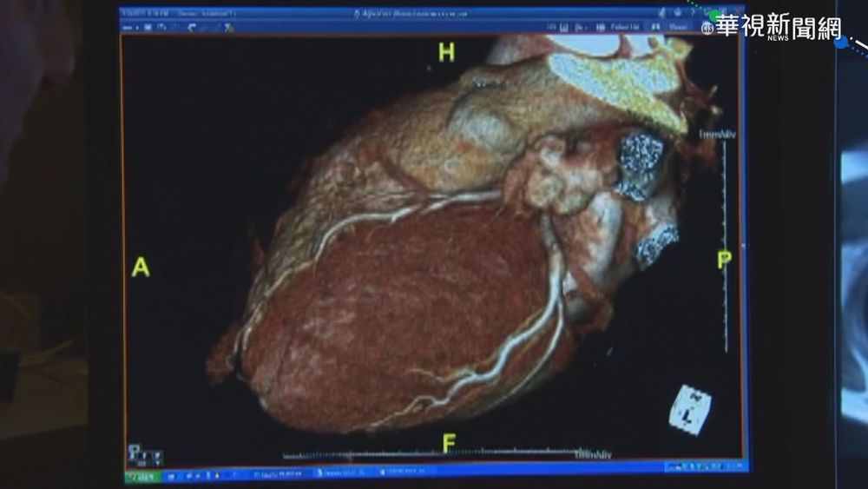This screenshot has height=489, width=868.
Task: Switch to the Viewer tab
Action: pos(678,27)
